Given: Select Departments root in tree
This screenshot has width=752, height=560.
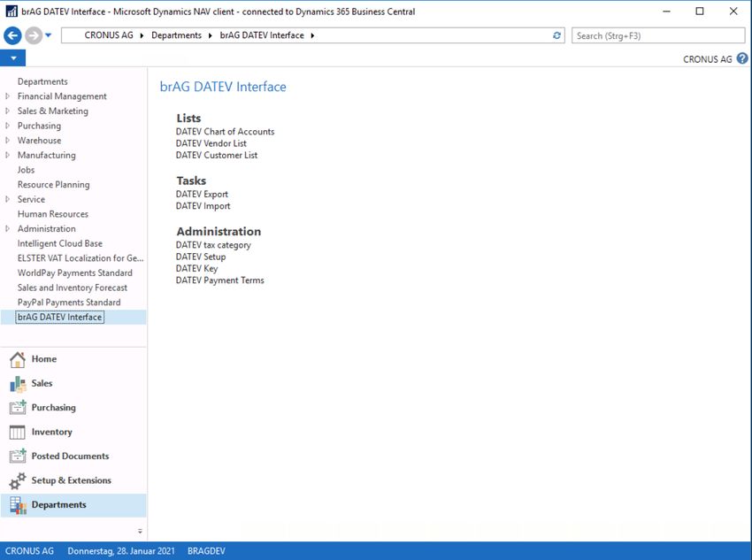Looking at the screenshot, I should (42, 81).
